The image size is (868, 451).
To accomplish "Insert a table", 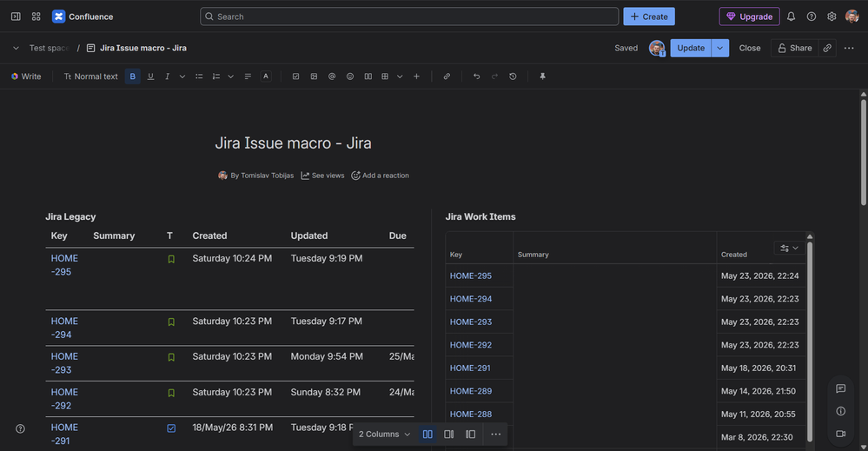I will (385, 76).
